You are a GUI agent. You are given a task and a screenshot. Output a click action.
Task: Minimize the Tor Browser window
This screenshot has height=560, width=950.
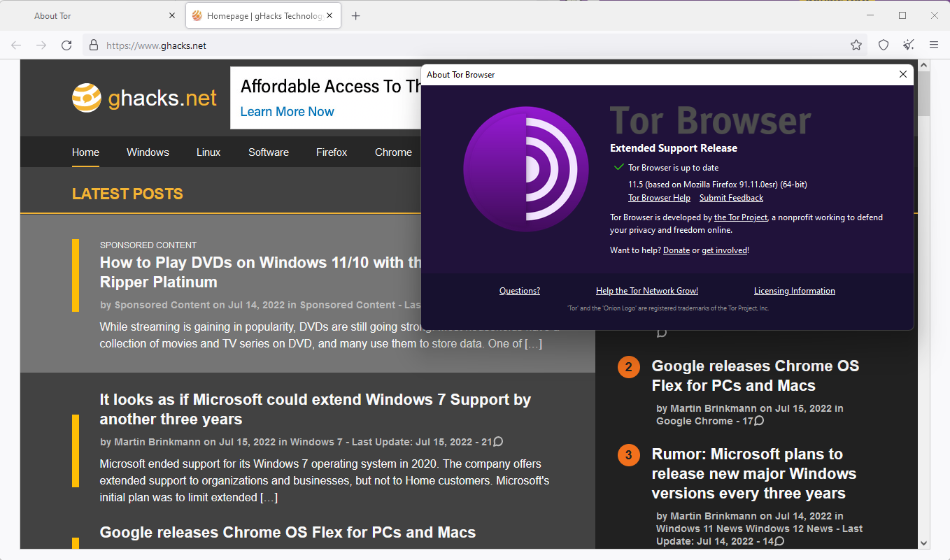click(870, 15)
